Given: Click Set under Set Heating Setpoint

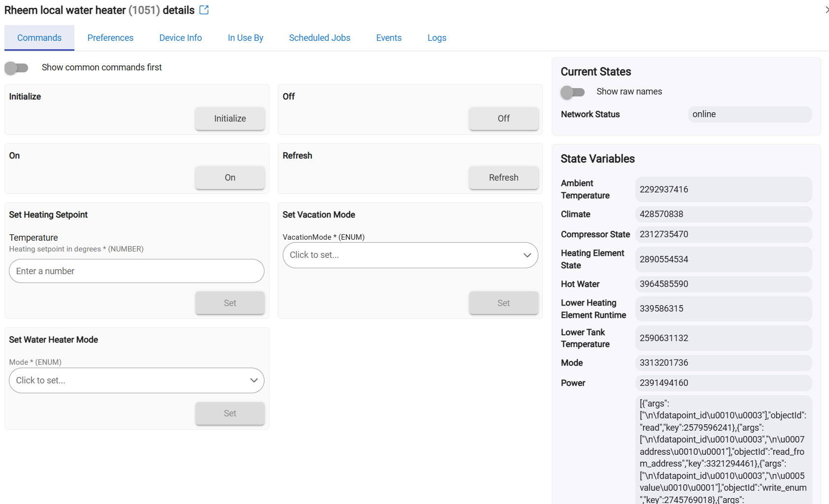Looking at the screenshot, I should (230, 303).
